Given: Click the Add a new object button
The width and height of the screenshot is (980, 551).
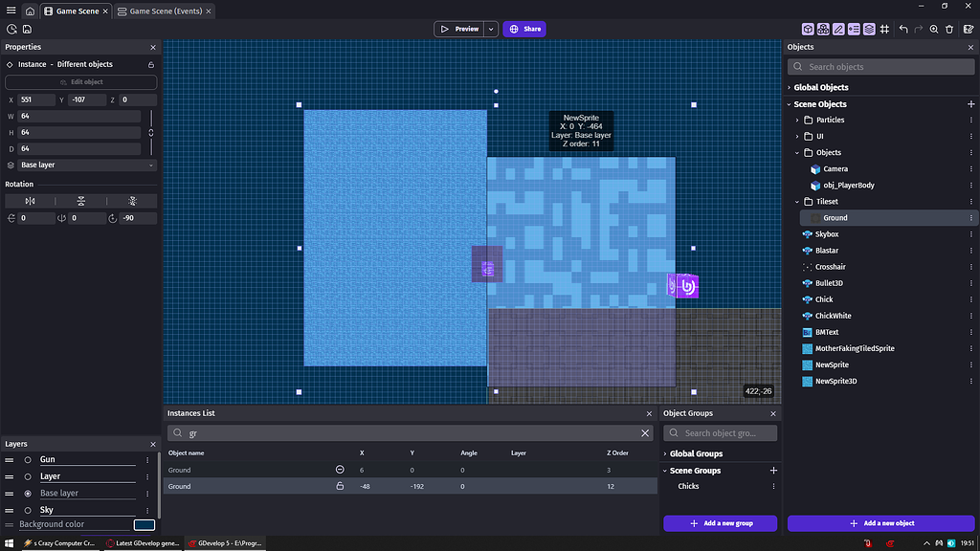Looking at the screenshot, I should (880, 522).
